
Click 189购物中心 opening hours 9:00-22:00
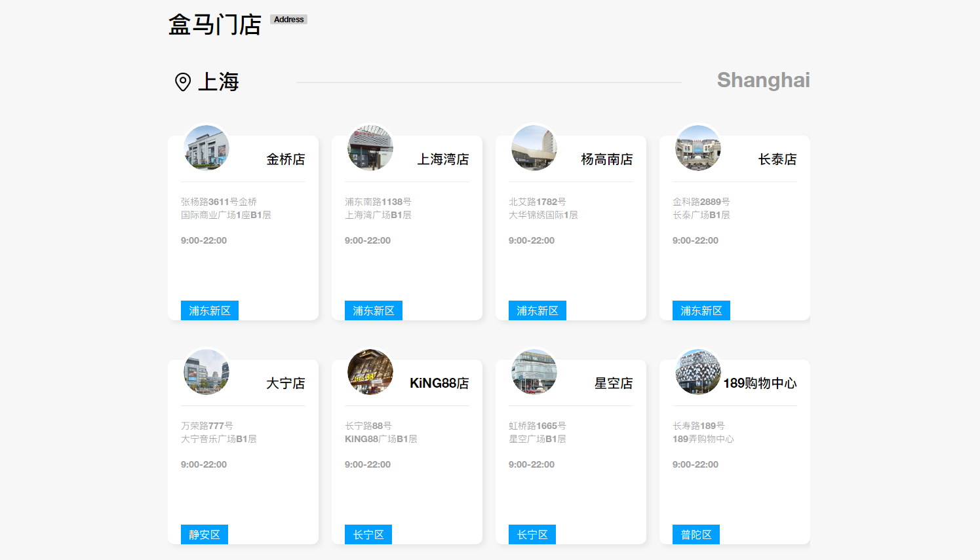pyautogui.click(x=696, y=464)
